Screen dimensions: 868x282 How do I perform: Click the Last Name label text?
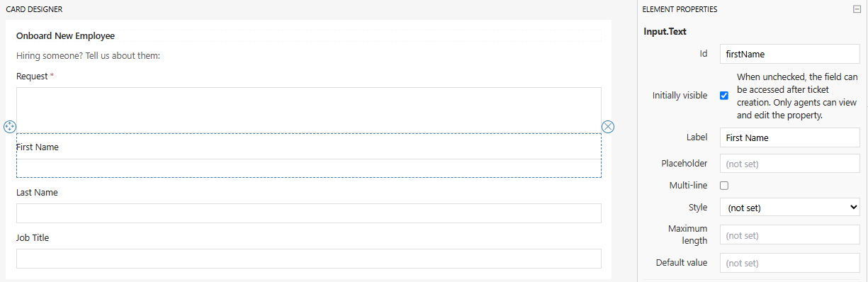click(37, 192)
